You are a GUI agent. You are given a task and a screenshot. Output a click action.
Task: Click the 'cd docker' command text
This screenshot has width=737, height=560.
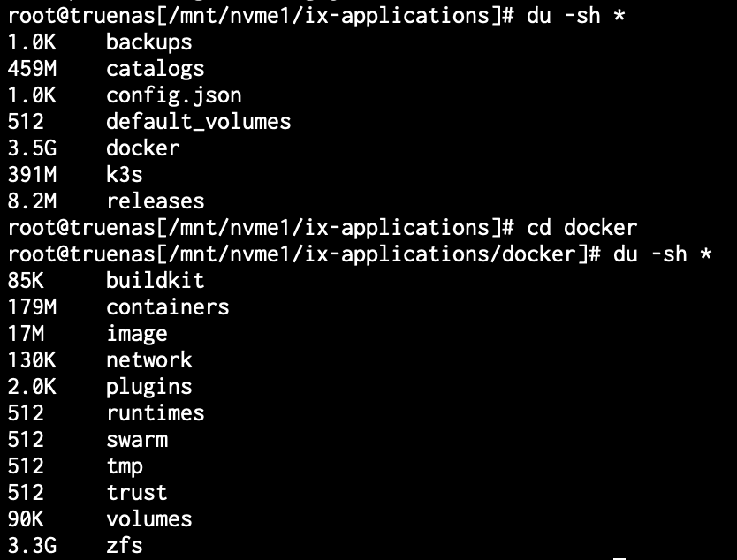click(x=581, y=227)
